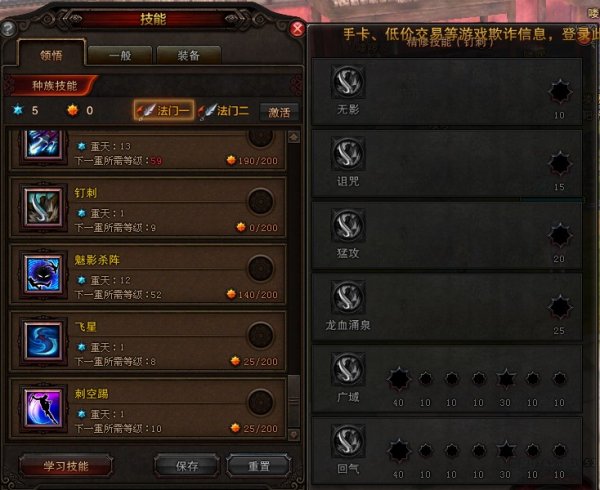Viewport: 600px width, 490px height.
Task: Click the 无影 refinement skill icon
Action: tap(348, 81)
